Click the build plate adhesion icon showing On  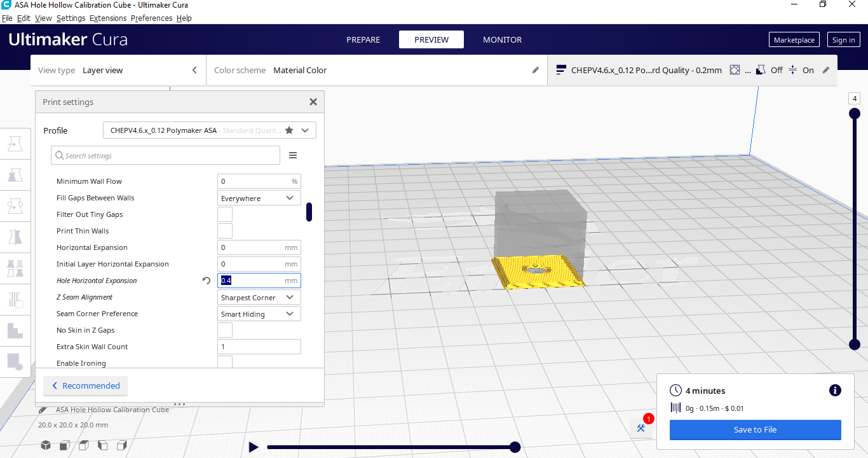[x=792, y=70]
